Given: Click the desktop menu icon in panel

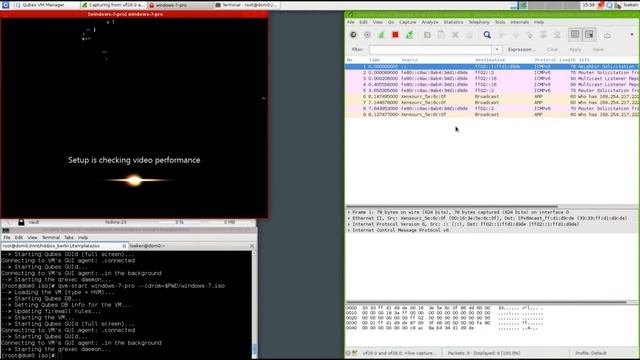Looking at the screenshot, I should [x=5, y=5].
